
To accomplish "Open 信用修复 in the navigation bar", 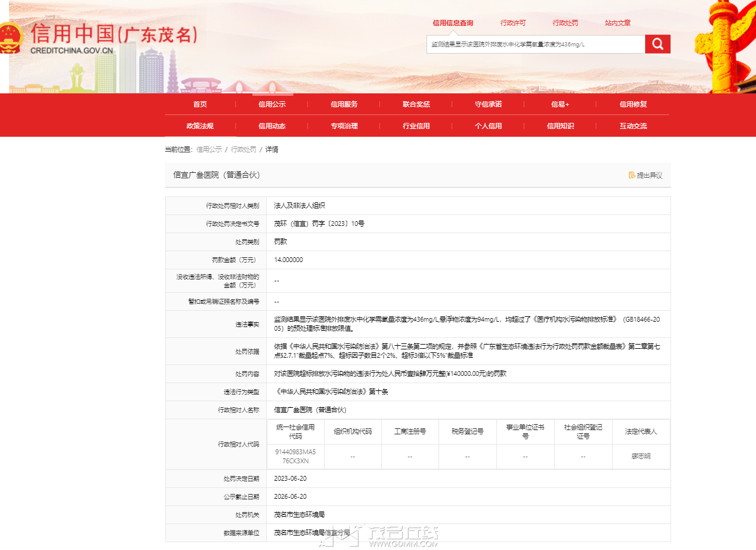I will pos(633,104).
